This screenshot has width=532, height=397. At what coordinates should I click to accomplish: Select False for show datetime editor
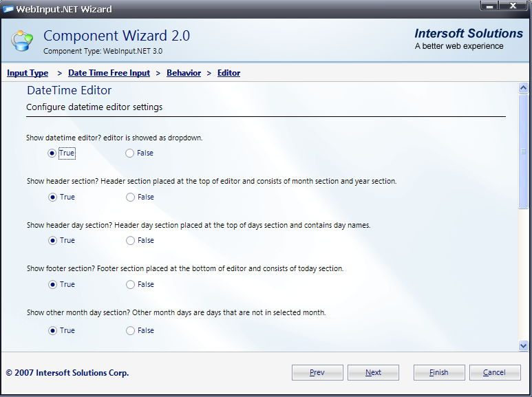130,153
